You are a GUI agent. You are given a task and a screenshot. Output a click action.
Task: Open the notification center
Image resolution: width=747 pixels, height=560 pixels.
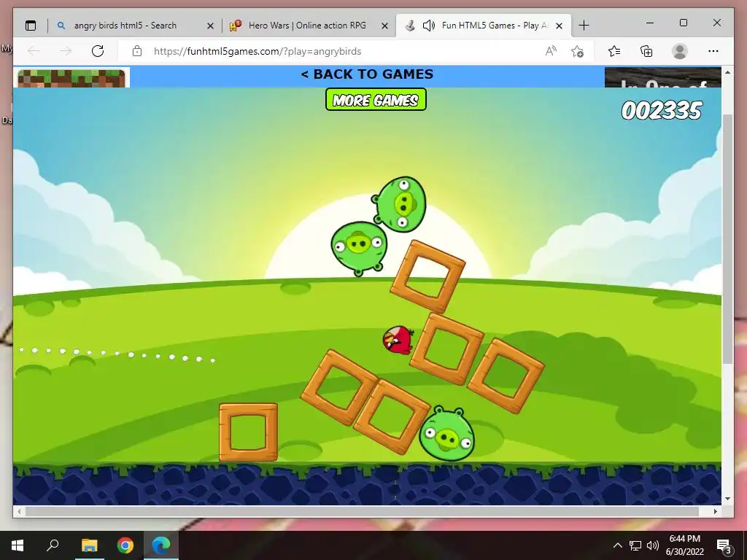pyautogui.click(x=724, y=545)
